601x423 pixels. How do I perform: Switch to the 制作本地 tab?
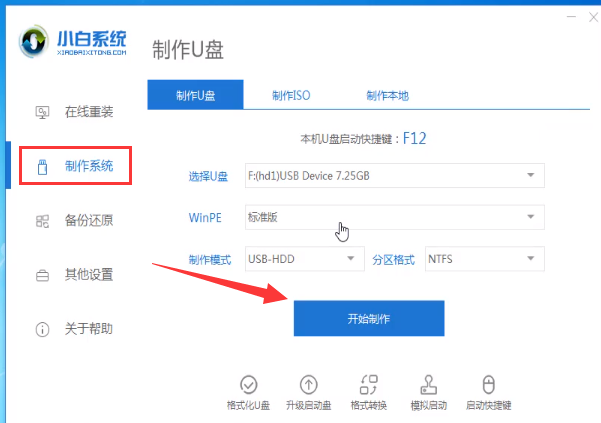tap(388, 95)
